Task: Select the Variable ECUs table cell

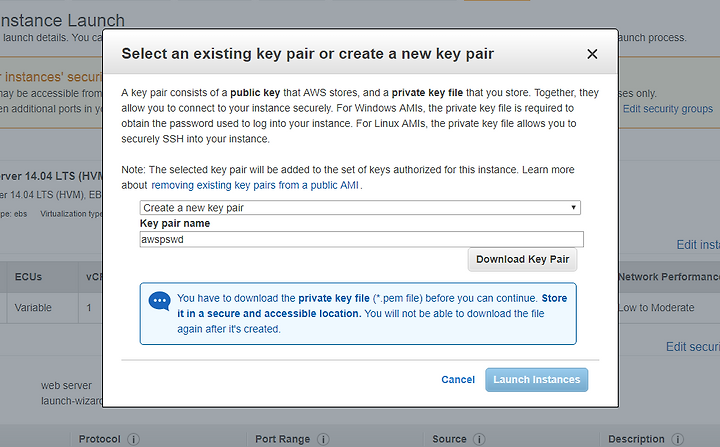Action: (33, 308)
